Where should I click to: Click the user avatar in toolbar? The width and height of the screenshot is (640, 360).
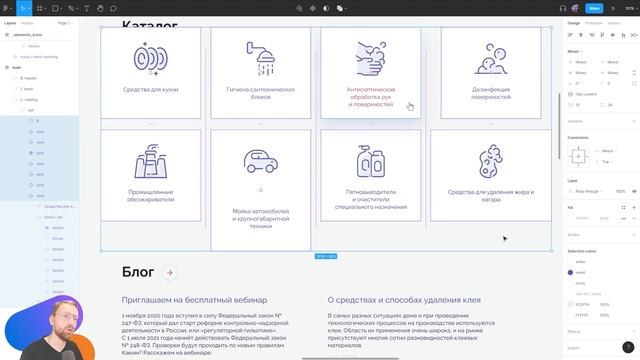click(576, 8)
